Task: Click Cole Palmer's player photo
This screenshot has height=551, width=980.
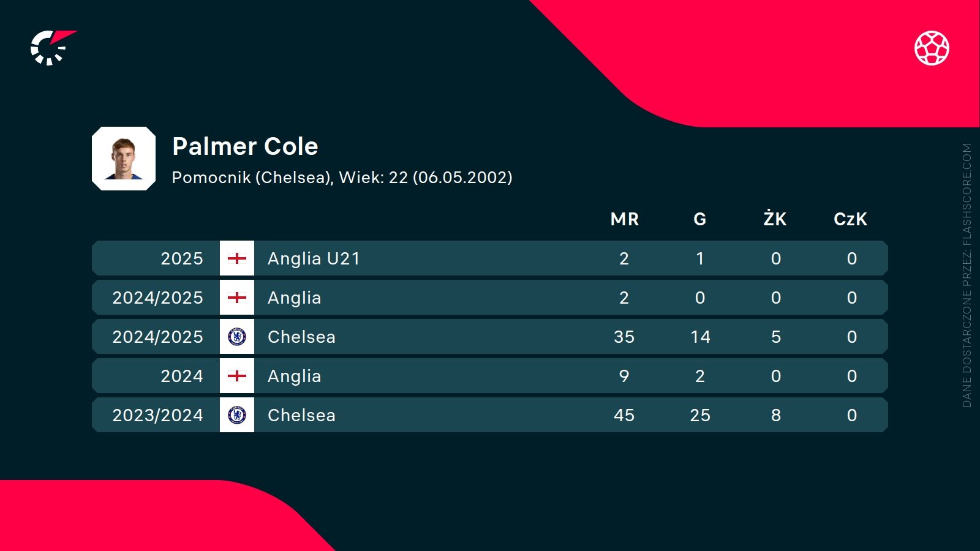Action: [x=124, y=159]
